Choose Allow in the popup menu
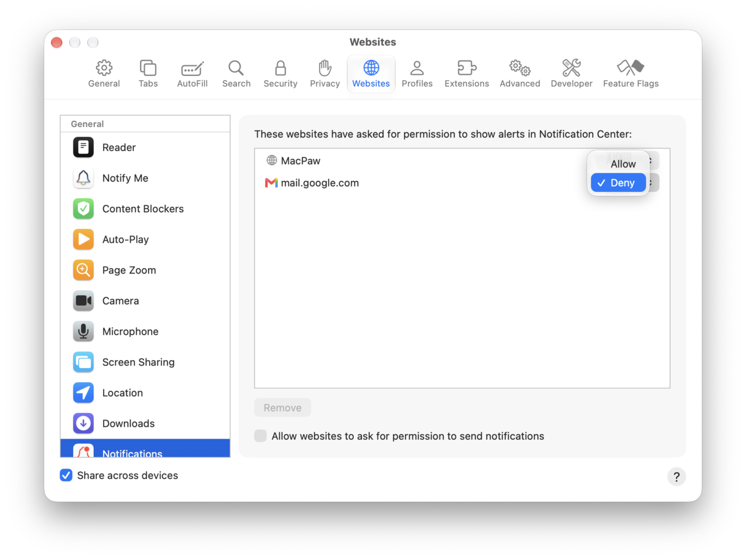Viewport: 746px width, 560px height. click(618, 164)
